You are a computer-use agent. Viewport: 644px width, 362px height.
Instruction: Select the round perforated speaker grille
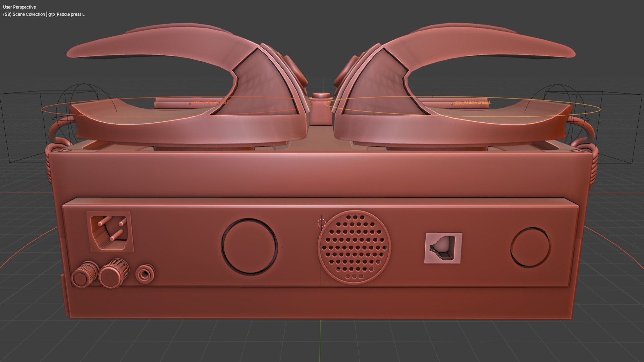click(x=354, y=247)
